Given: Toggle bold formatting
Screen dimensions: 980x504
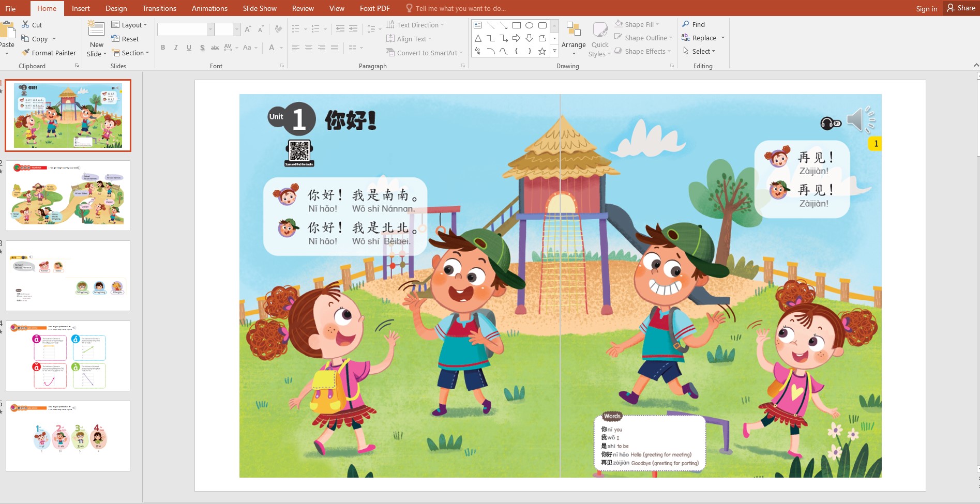Looking at the screenshot, I should click(x=162, y=48).
